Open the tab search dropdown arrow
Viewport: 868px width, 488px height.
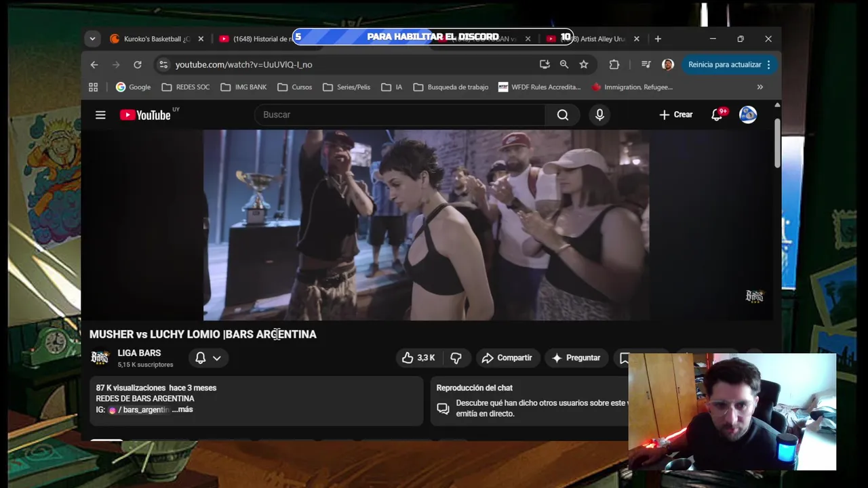[x=92, y=39]
